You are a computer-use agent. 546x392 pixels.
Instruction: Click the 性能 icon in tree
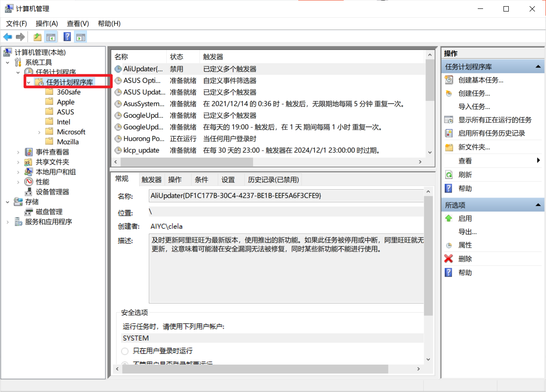pyautogui.click(x=29, y=182)
